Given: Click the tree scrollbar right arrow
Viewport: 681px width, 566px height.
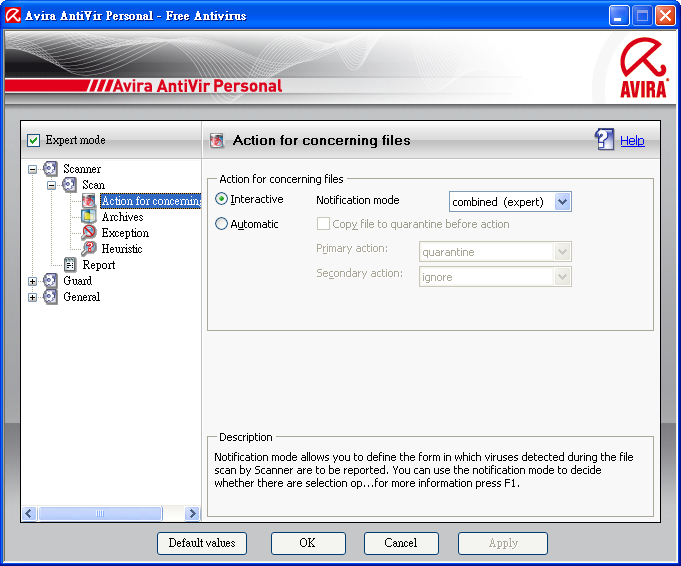Looking at the screenshot, I should tap(192, 513).
